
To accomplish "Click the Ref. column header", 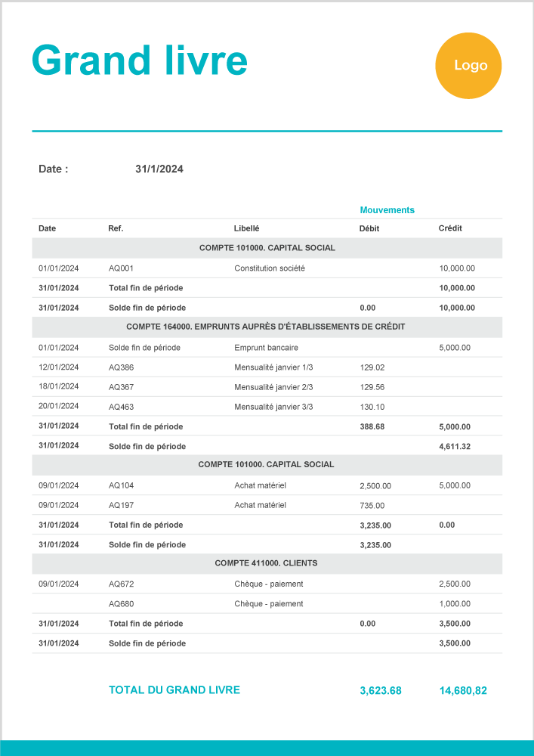I will 116,228.
